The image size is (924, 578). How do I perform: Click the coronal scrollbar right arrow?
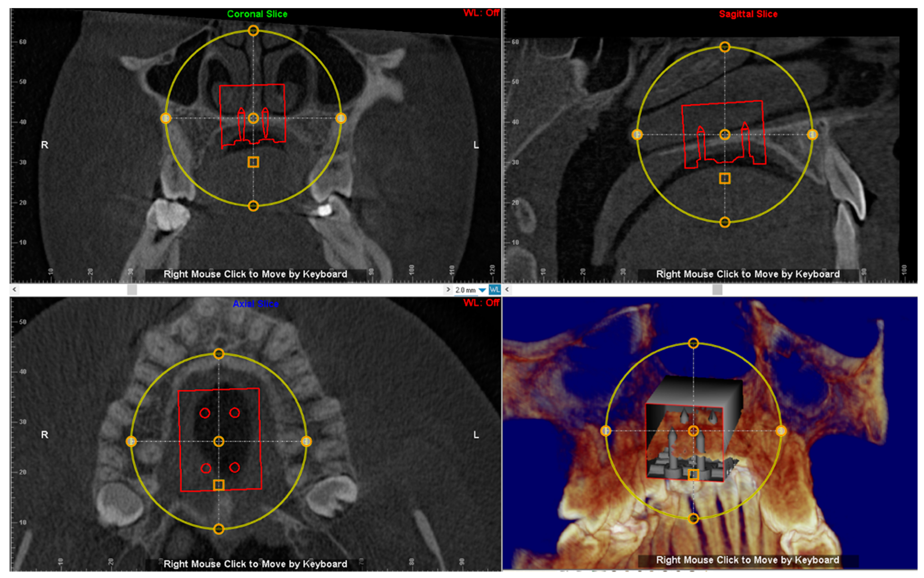(448, 289)
